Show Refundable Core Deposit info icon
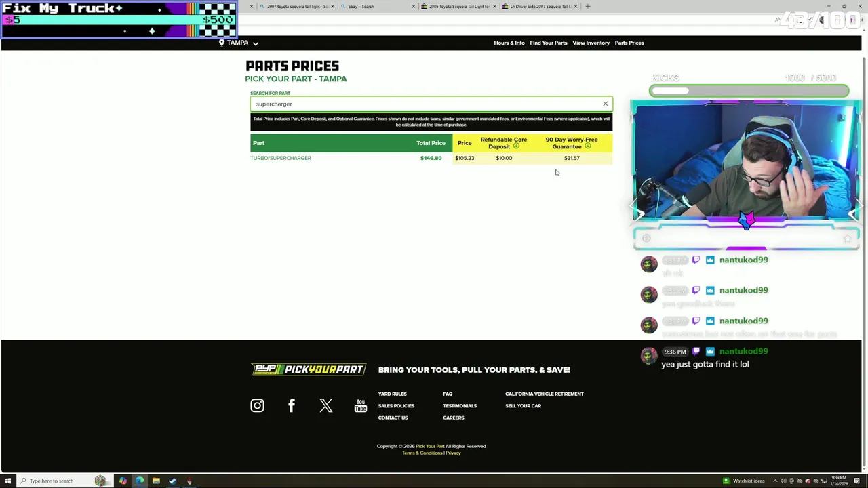The width and height of the screenshot is (868, 488). point(516,146)
